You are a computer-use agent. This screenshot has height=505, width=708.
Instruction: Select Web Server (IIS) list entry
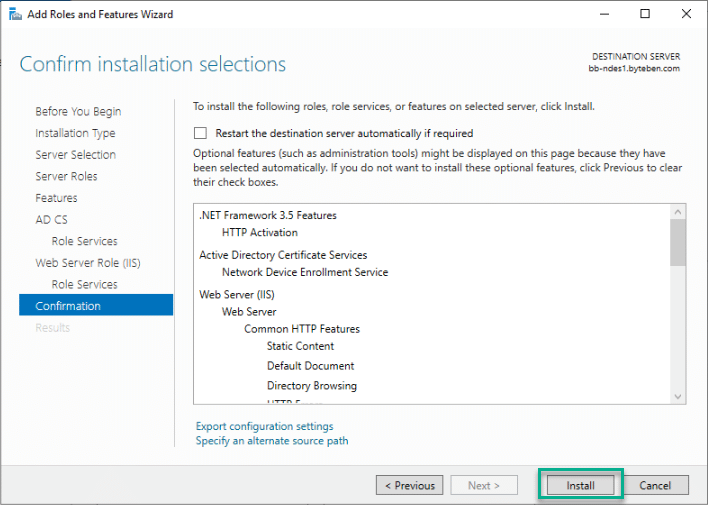click(237, 295)
